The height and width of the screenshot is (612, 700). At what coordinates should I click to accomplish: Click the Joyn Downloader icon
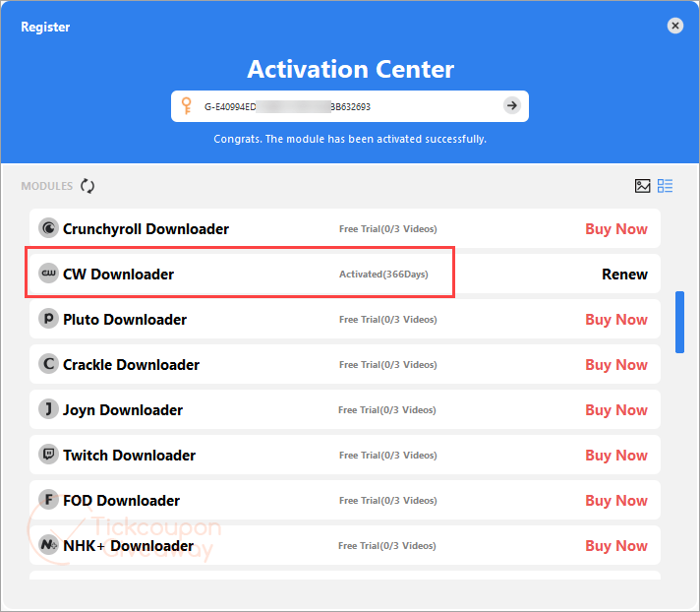click(48, 409)
